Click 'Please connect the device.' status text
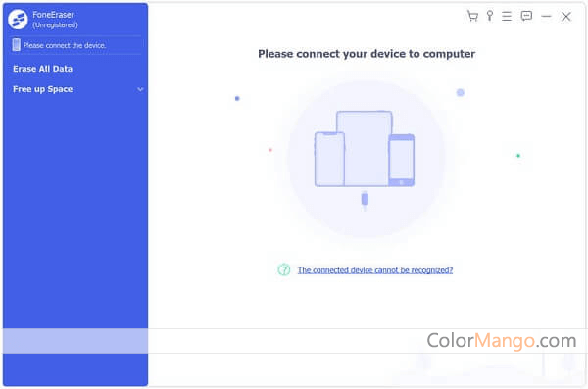Viewport: 588px width, 389px height. [65, 45]
